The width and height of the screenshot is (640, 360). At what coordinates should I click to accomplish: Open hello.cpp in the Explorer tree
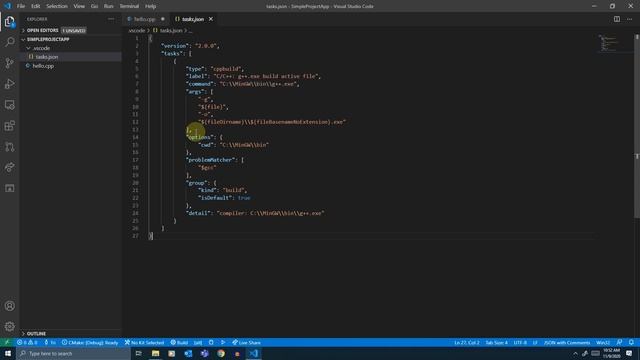click(x=71, y=66)
